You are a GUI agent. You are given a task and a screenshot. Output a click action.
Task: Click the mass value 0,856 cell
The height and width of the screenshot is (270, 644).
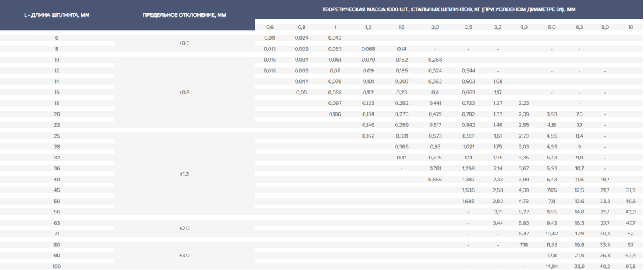tap(435, 180)
